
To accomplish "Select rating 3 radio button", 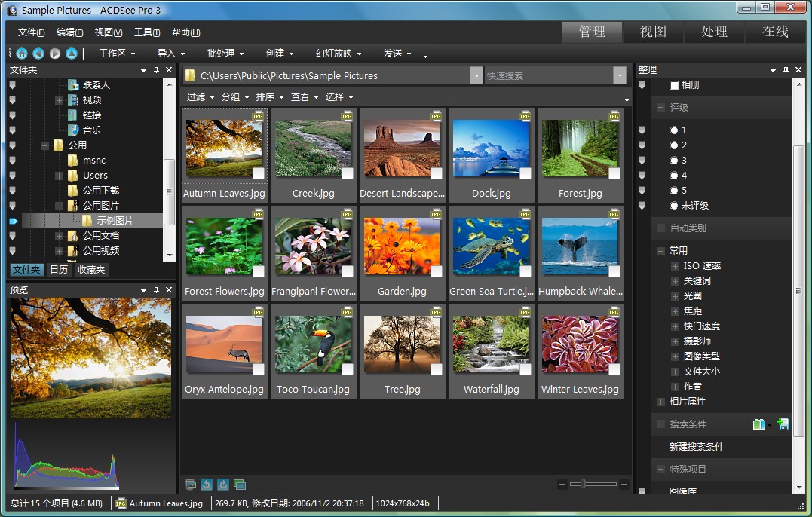I will click(674, 161).
